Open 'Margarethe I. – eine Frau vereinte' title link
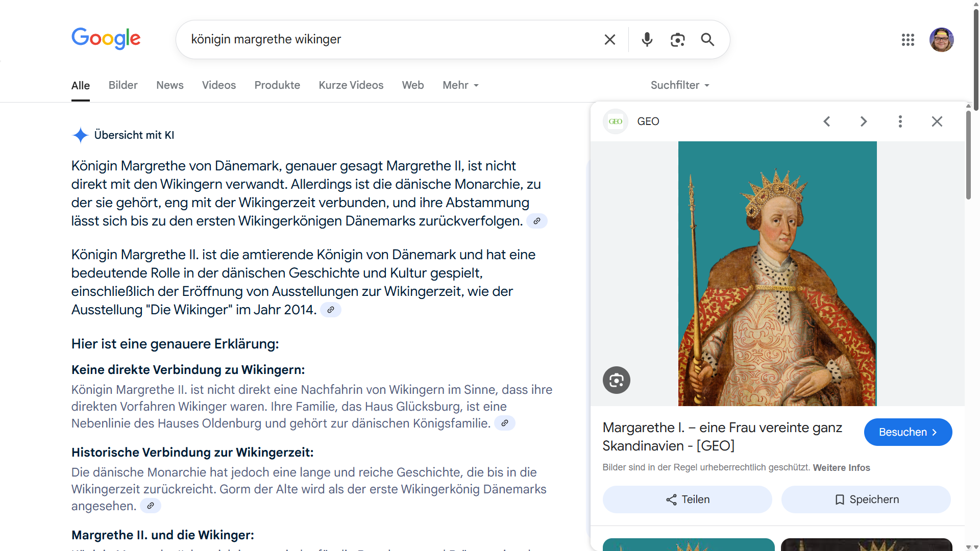 [722, 437]
